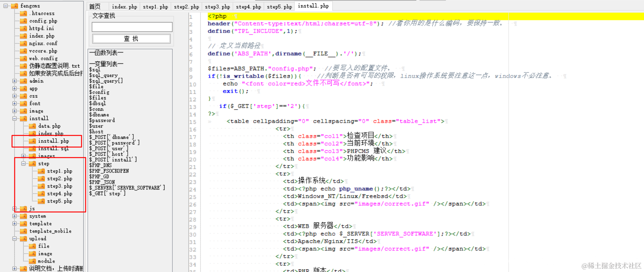Select $config in variable list
644x272 pixels.
[99, 92]
